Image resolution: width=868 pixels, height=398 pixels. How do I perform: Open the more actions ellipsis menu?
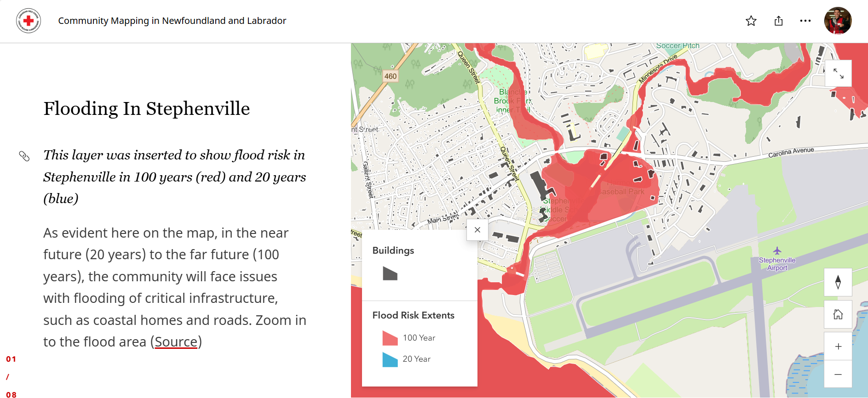(x=805, y=21)
